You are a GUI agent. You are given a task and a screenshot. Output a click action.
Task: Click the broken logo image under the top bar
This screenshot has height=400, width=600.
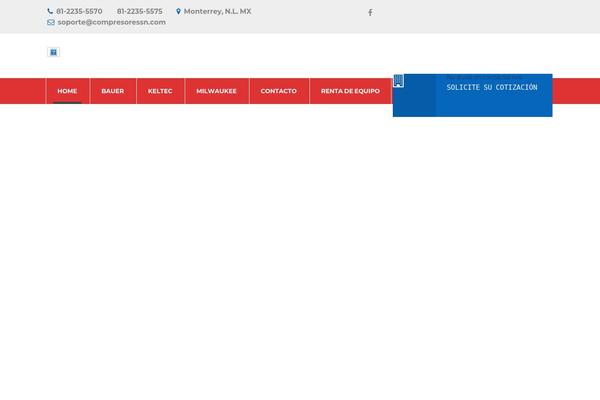coord(54,52)
